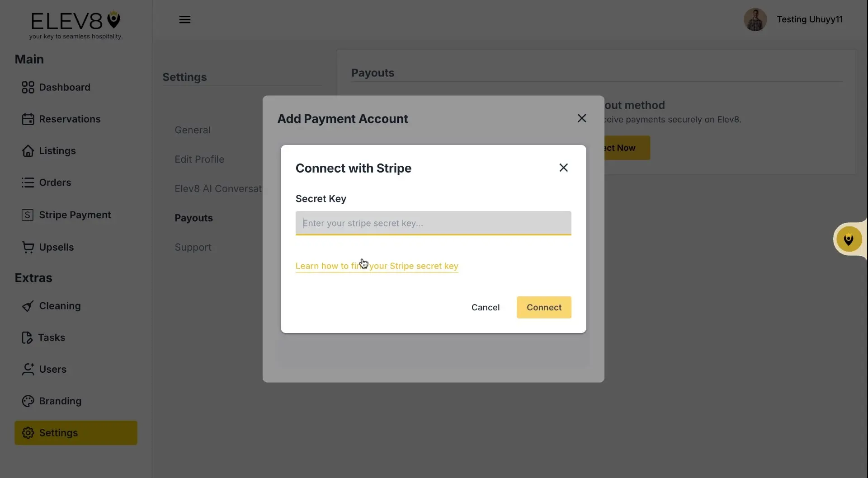The width and height of the screenshot is (868, 478).
Task: Open the Payouts settings tab
Action: point(193,218)
